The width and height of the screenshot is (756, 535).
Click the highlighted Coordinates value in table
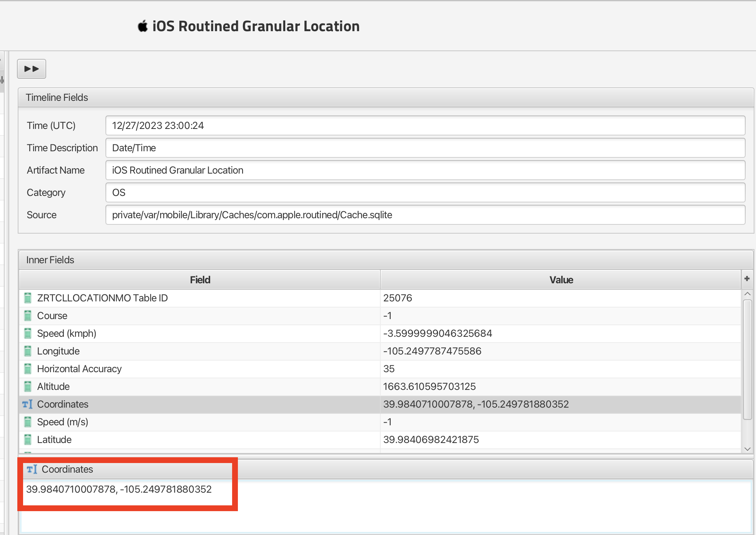tap(476, 404)
